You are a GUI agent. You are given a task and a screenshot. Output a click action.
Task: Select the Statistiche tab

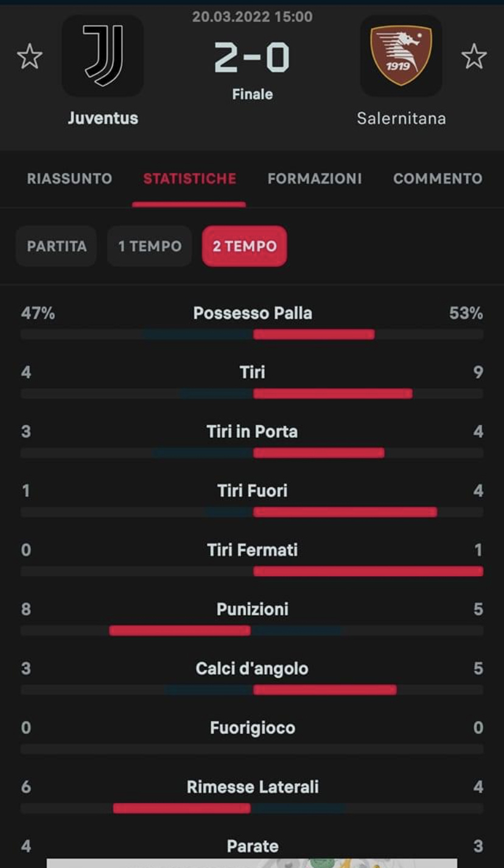click(189, 178)
